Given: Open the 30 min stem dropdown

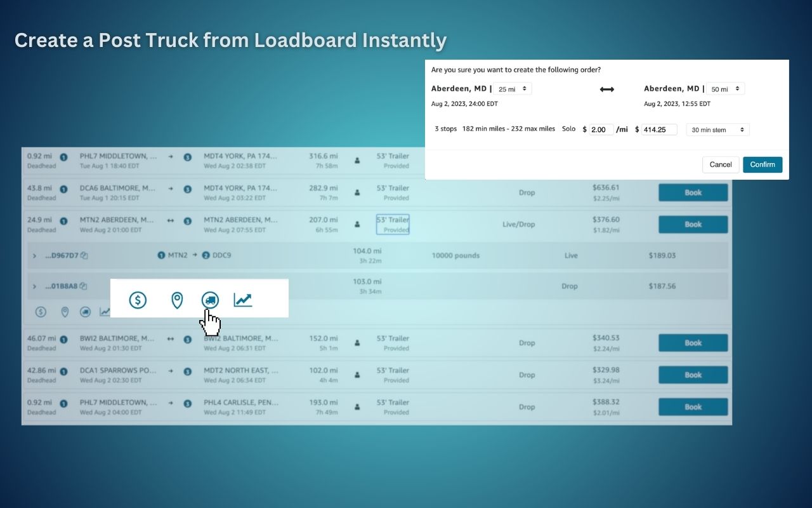Looking at the screenshot, I should click(717, 130).
